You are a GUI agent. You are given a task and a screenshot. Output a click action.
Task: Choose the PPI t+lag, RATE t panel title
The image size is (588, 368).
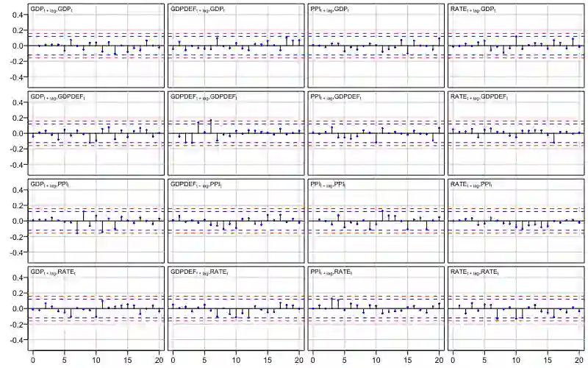click(x=331, y=272)
